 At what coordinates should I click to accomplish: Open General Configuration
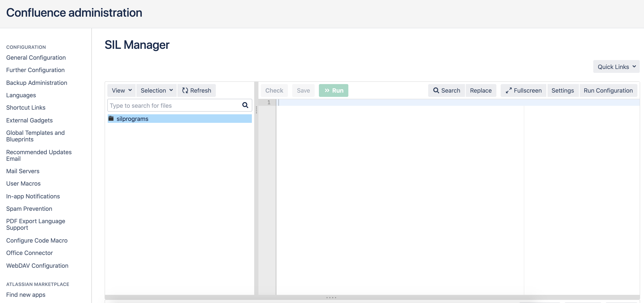[36, 58]
